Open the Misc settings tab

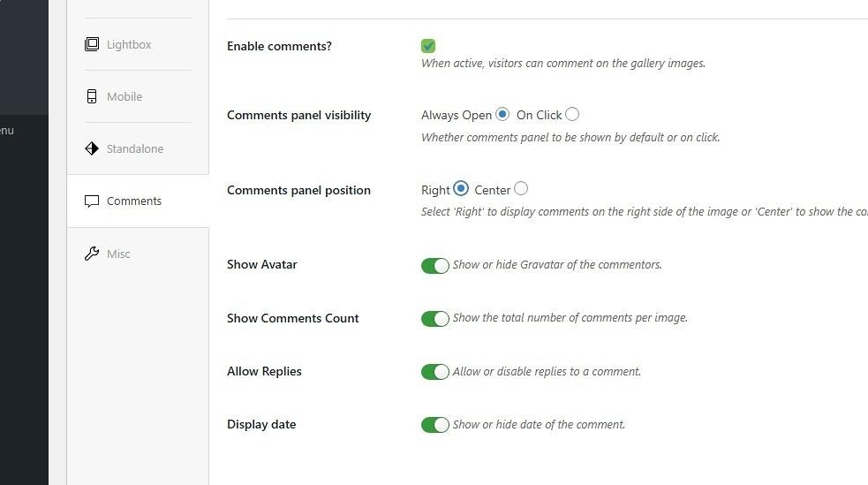coord(118,254)
